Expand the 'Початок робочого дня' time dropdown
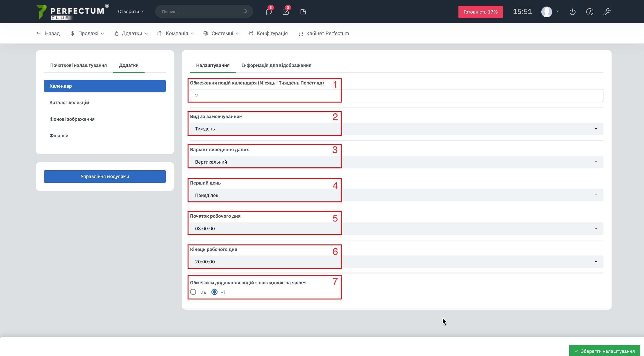This screenshot has width=644, height=356. [396, 228]
